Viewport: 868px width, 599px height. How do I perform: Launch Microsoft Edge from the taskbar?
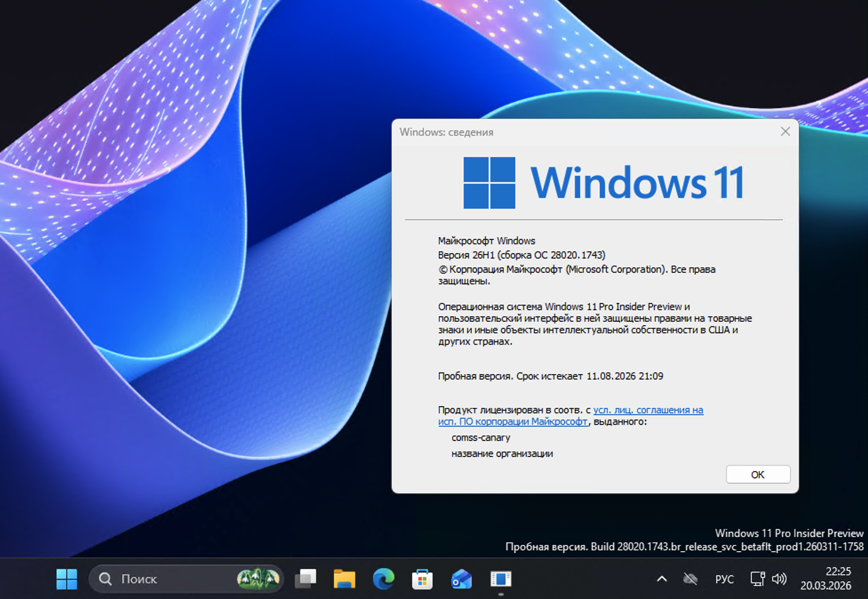pyautogui.click(x=383, y=579)
